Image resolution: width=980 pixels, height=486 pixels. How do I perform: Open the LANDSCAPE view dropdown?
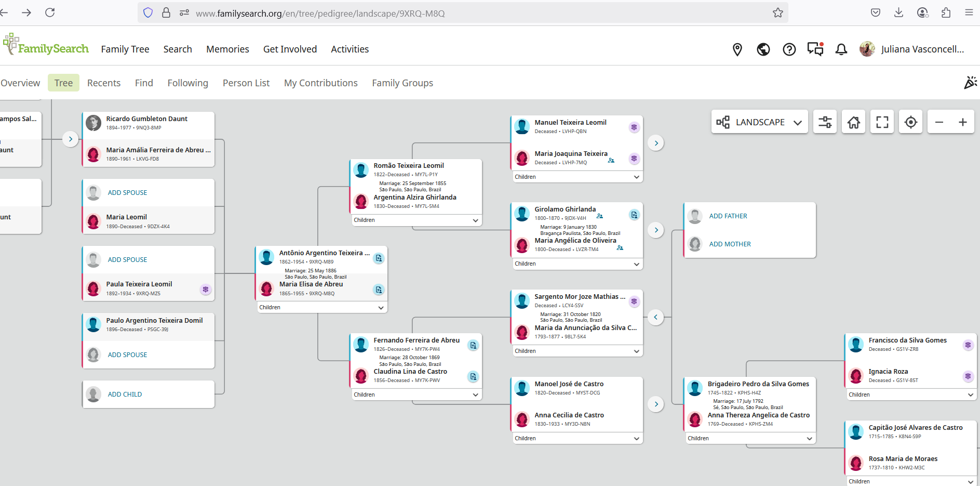pos(759,122)
